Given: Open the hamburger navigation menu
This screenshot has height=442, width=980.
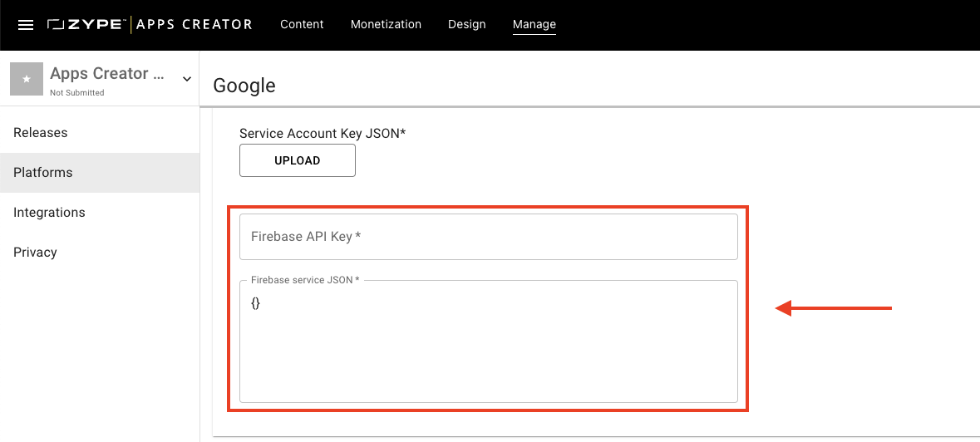Looking at the screenshot, I should [x=26, y=25].
